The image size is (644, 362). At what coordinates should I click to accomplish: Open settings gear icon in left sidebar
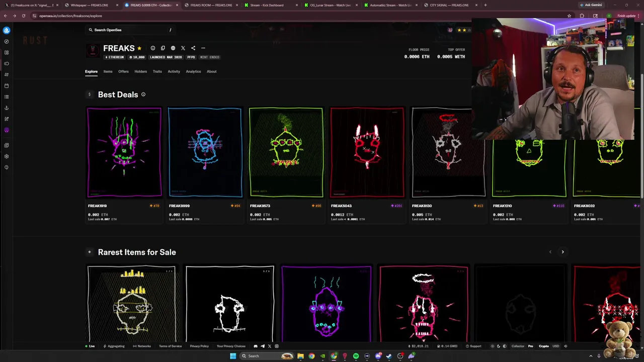pyautogui.click(x=7, y=156)
